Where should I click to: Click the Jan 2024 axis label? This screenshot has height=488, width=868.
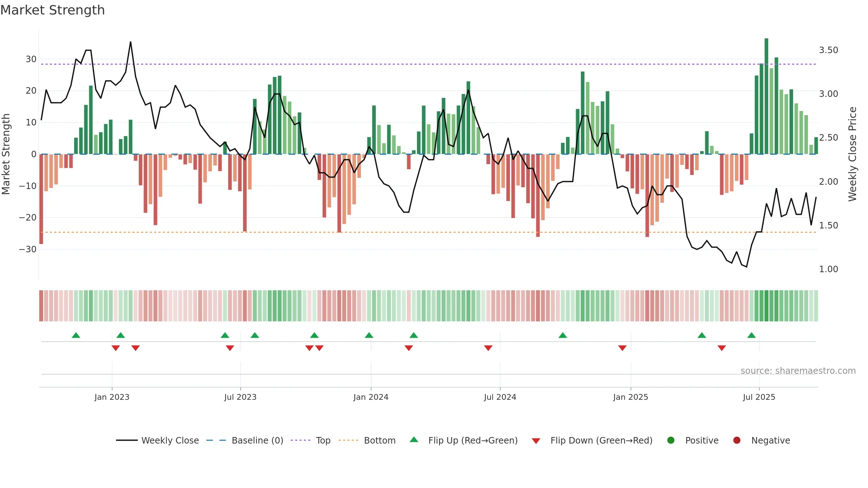click(x=371, y=397)
